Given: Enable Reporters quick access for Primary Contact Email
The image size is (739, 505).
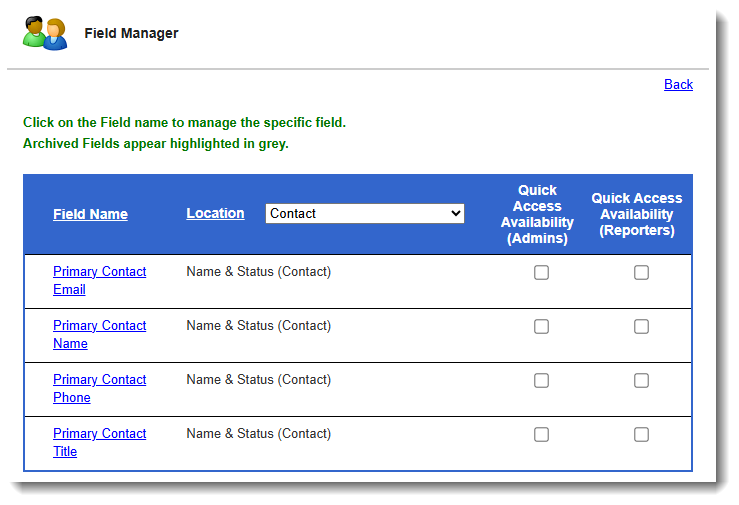Looking at the screenshot, I should tap(641, 272).
